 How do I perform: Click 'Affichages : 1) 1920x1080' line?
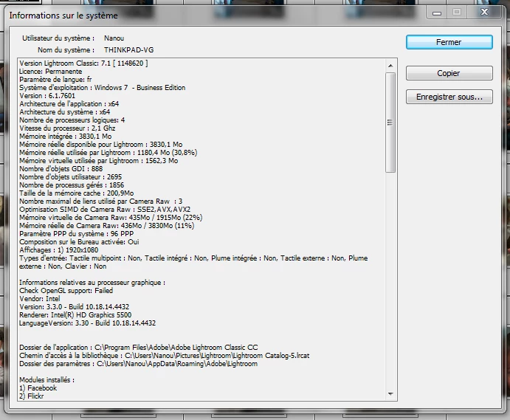click(59, 250)
